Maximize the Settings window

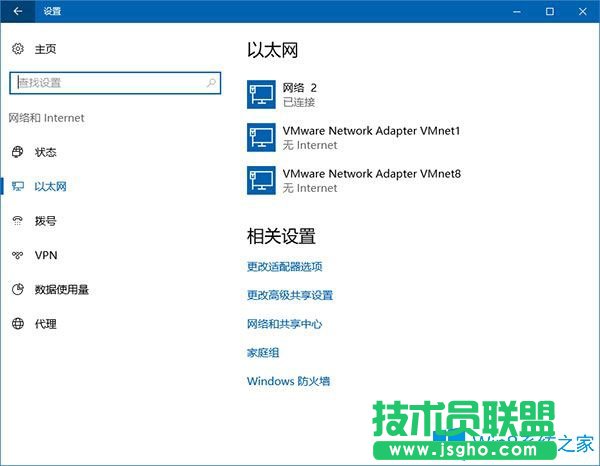pyautogui.click(x=550, y=11)
